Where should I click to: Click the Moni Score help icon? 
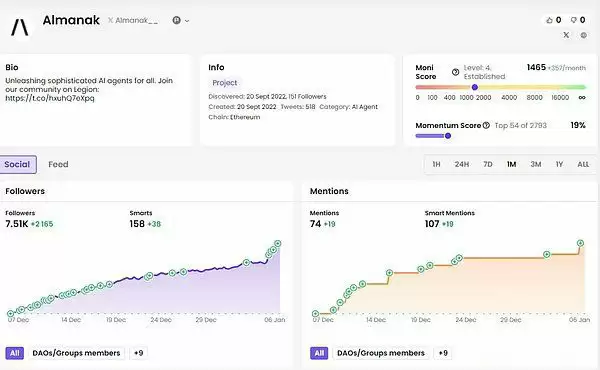(x=455, y=72)
